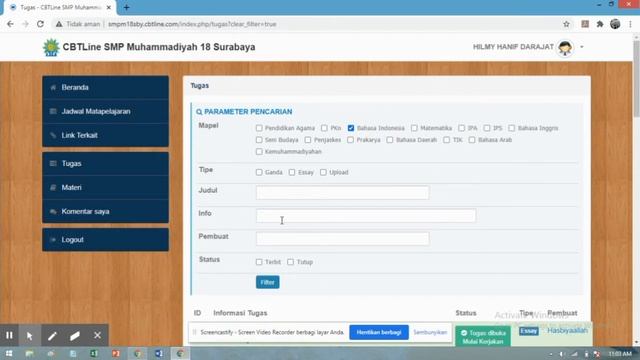The height and width of the screenshot is (360, 640).
Task: Open PowerPoint from the taskbar
Action: pos(116,353)
